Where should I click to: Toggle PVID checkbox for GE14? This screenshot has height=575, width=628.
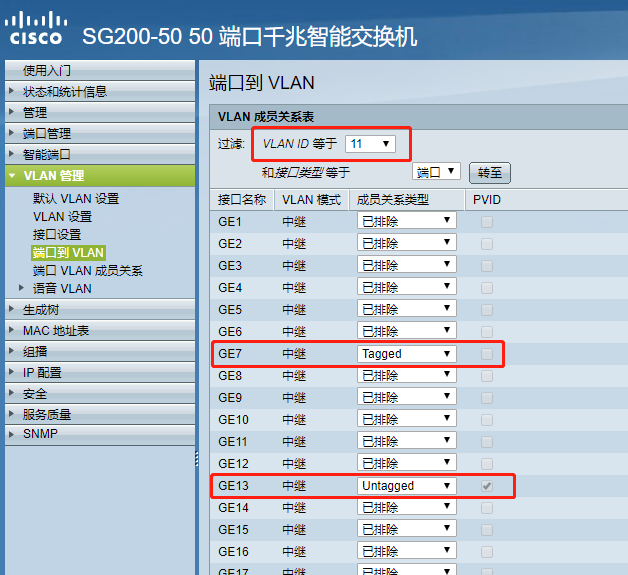pyautogui.click(x=487, y=508)
